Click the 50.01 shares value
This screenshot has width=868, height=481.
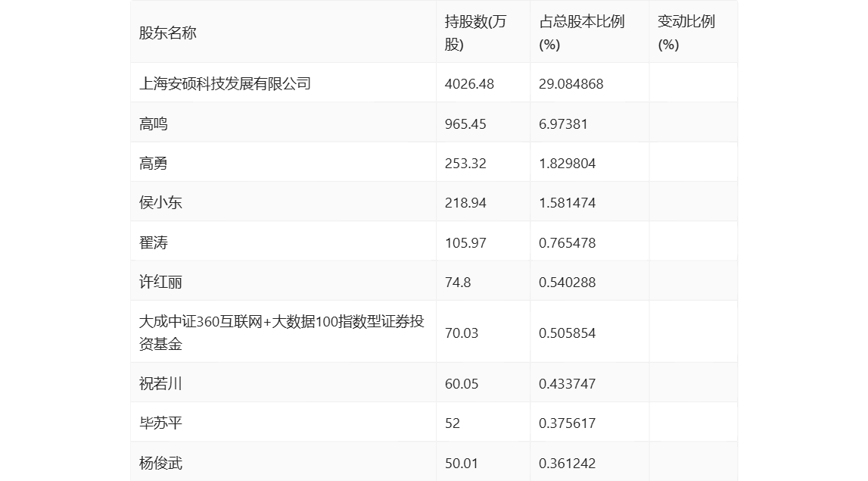(x=462, y=464)
